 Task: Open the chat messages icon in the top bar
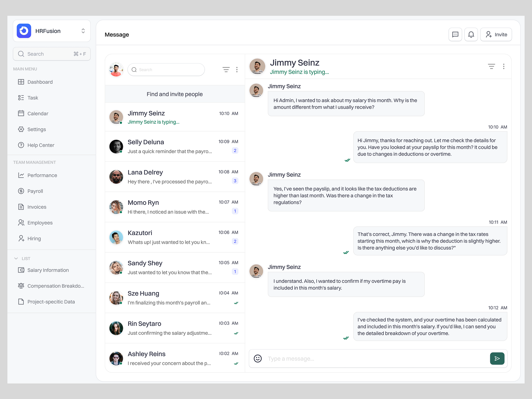[x=455, y=34]
